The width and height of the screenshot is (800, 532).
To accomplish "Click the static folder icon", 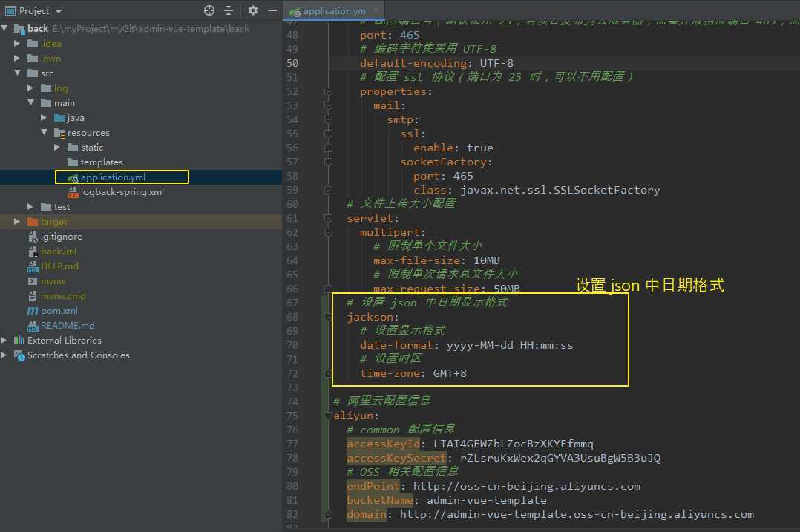I will tap(73, 148).
